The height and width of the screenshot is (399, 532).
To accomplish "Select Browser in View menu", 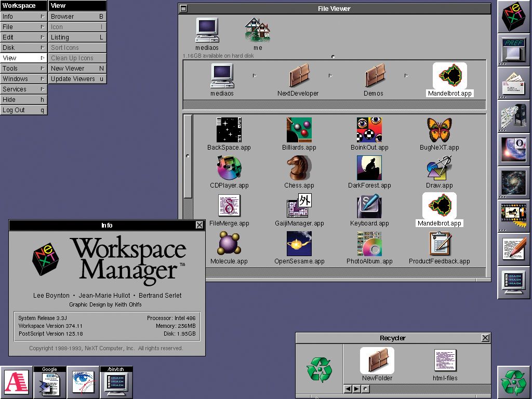I will (x=77, y=16).
